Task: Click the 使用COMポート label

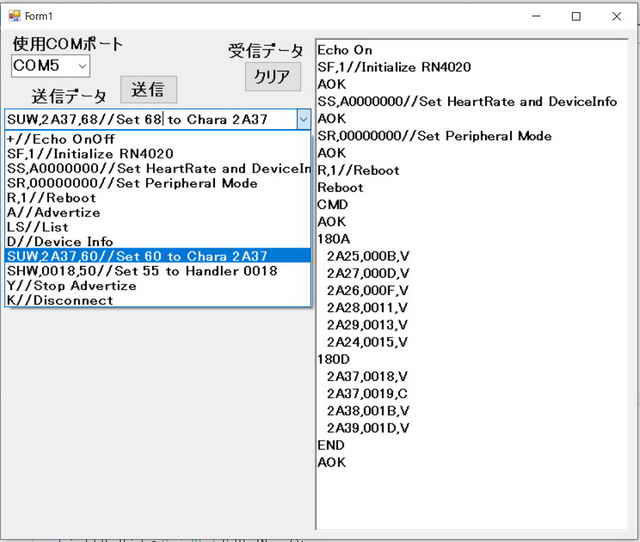Action: coord(67,44)
